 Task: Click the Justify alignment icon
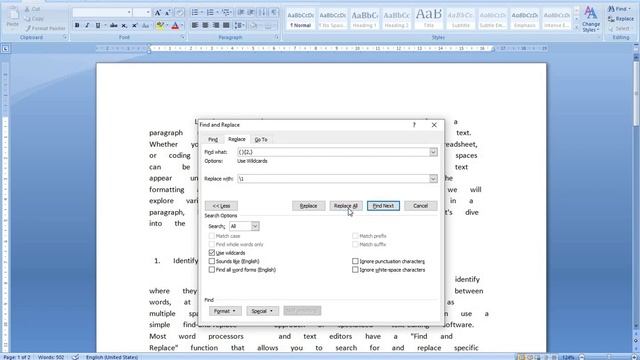226,25
